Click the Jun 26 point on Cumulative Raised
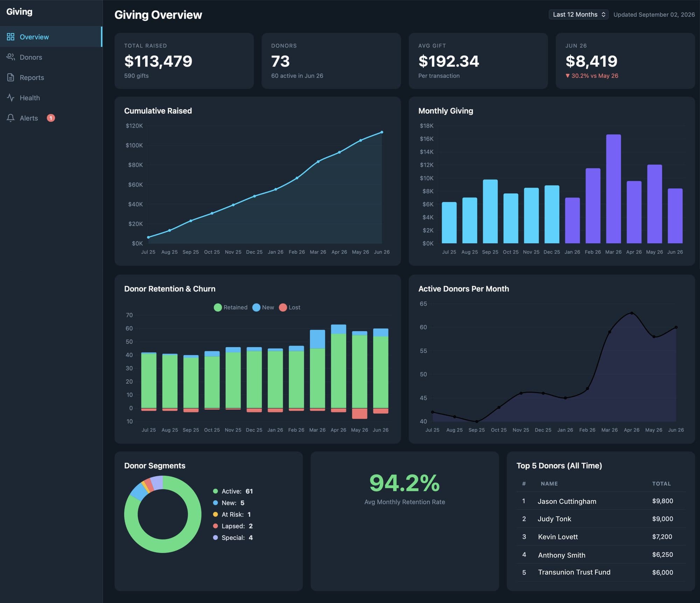The height and width of the screenshot is (603, 700). tap(382, 132)
